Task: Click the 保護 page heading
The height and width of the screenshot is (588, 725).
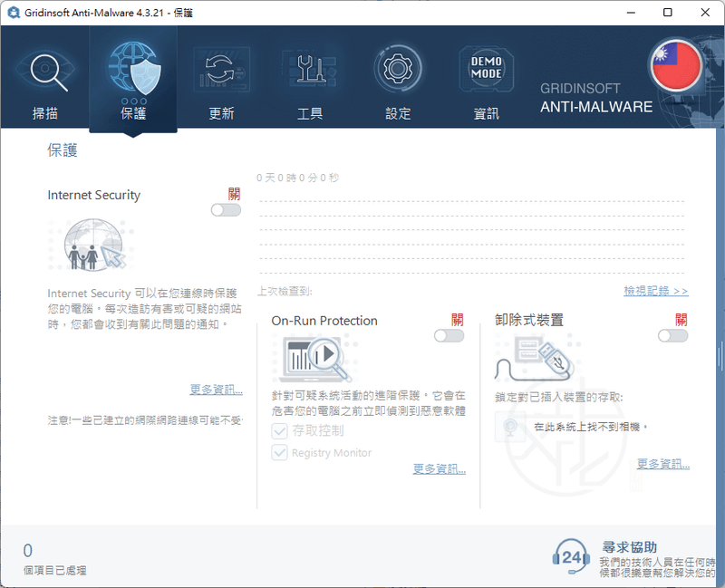Action: [x=62, y=150]
